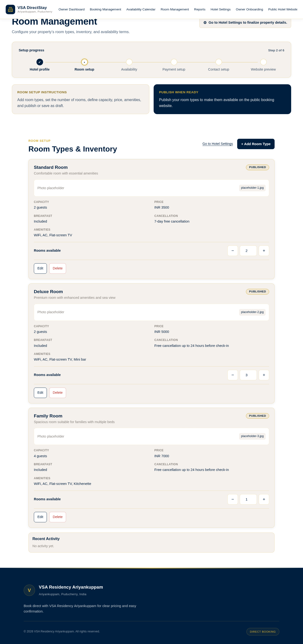Increase Deluxe Room rooms available
Viewport: 303px width, 644px height.
[264, 375]
